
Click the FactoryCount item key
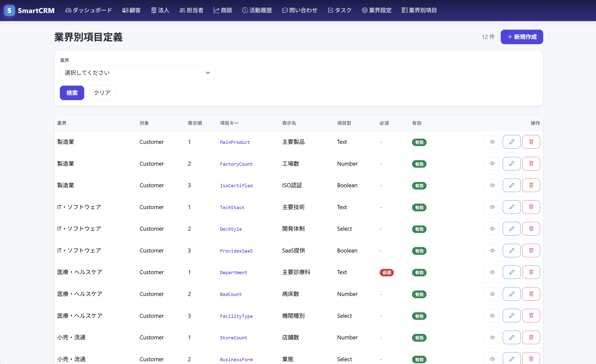tap(236, 164)
